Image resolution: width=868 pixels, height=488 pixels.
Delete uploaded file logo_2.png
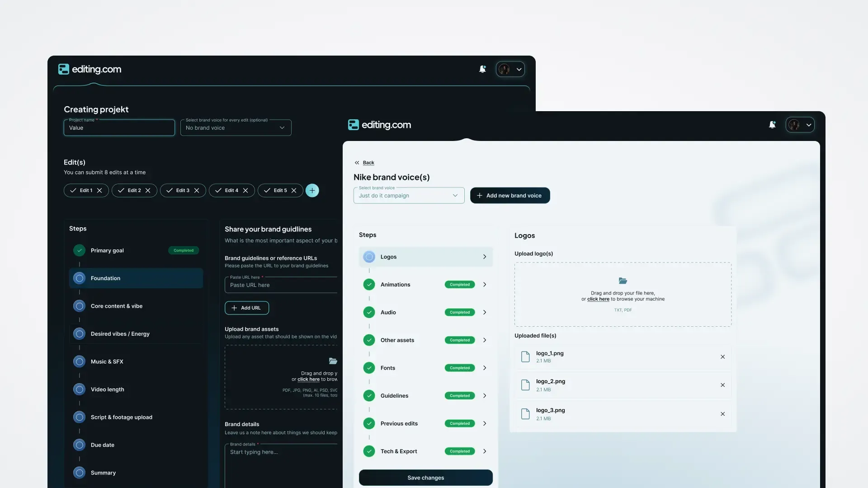coord(722,385)
